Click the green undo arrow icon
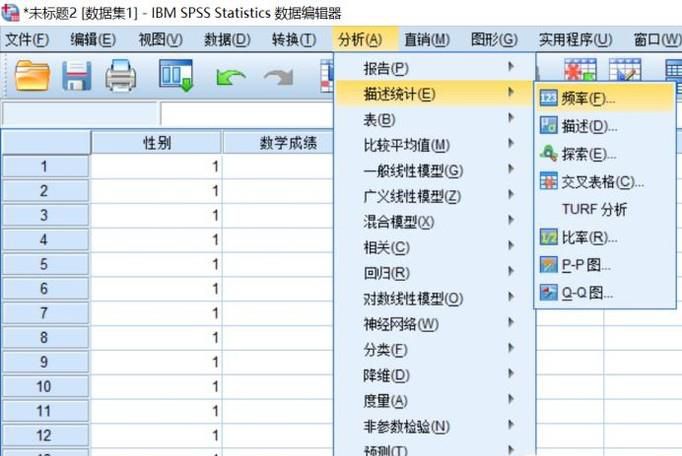 pyautogui.click(x=230, y=77)
